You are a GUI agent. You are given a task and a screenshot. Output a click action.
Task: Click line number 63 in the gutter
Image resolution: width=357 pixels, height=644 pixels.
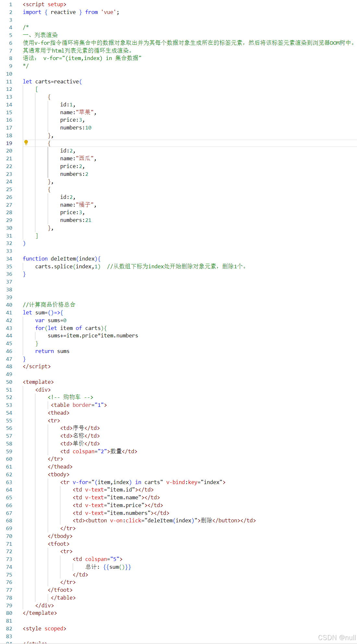pyautogui.click(x=9, y=482)
